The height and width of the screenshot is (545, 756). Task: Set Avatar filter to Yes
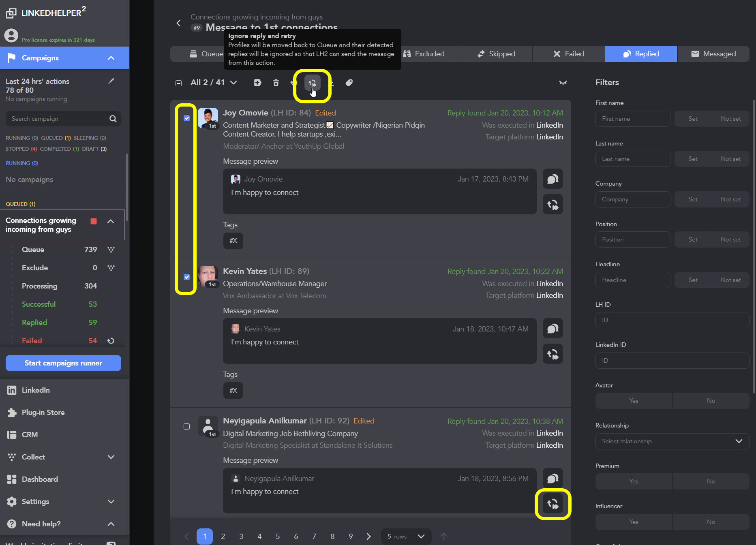click(634, 401)
